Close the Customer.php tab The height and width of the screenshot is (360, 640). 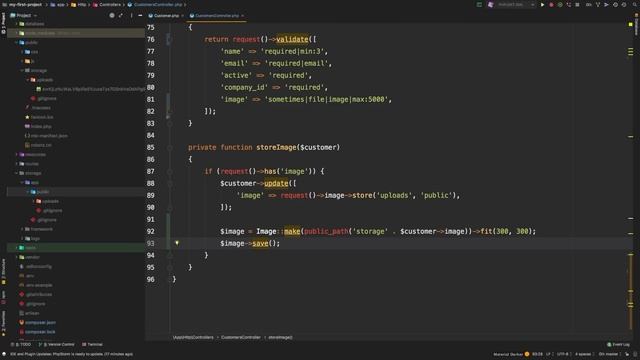(182, 16)
